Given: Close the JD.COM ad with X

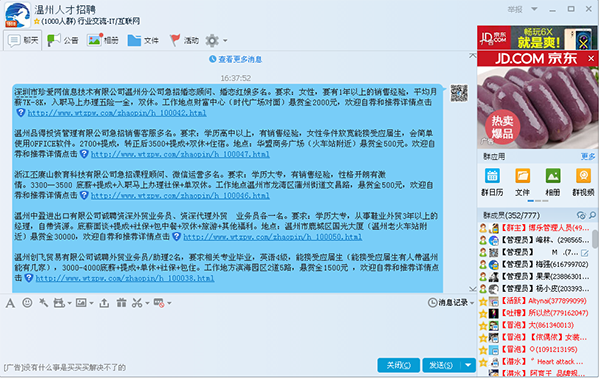Looking at the screenshot, I should click(x=591, y=59).
